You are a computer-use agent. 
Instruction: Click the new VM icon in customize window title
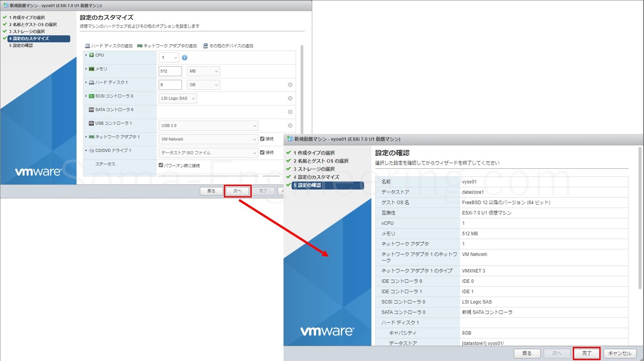pos(6,6)
